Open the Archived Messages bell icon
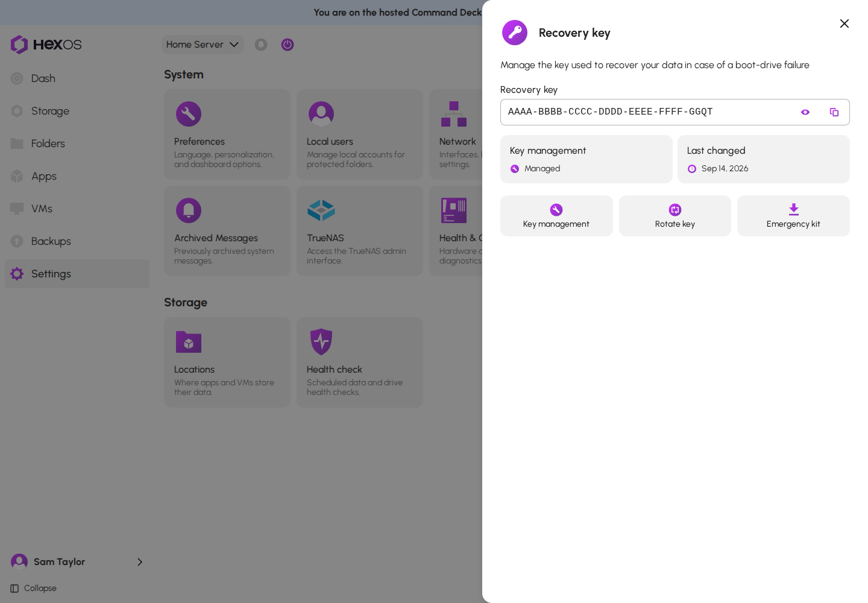The height and width of the screenshot is (603, 868). (x=189, y=210)
